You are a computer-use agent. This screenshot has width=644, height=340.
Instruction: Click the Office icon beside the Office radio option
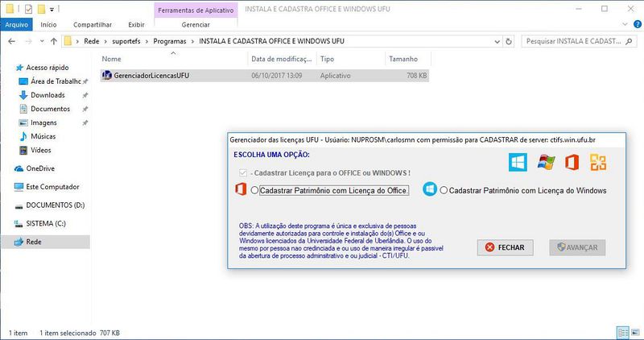coord(241,189)
